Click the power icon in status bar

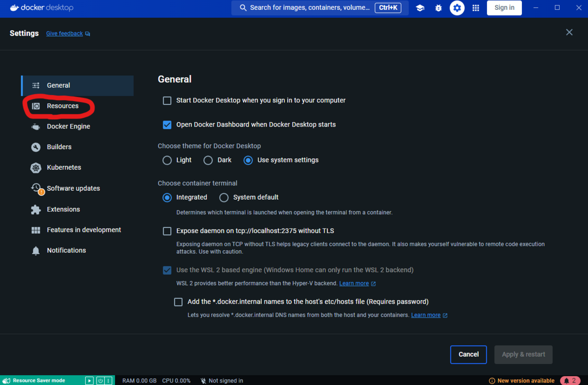click(100, 381)
